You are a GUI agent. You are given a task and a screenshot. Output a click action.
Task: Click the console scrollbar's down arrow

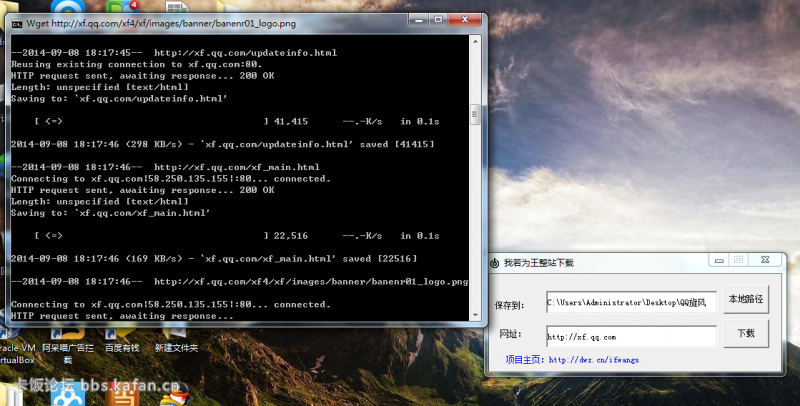tap(475, 315)
